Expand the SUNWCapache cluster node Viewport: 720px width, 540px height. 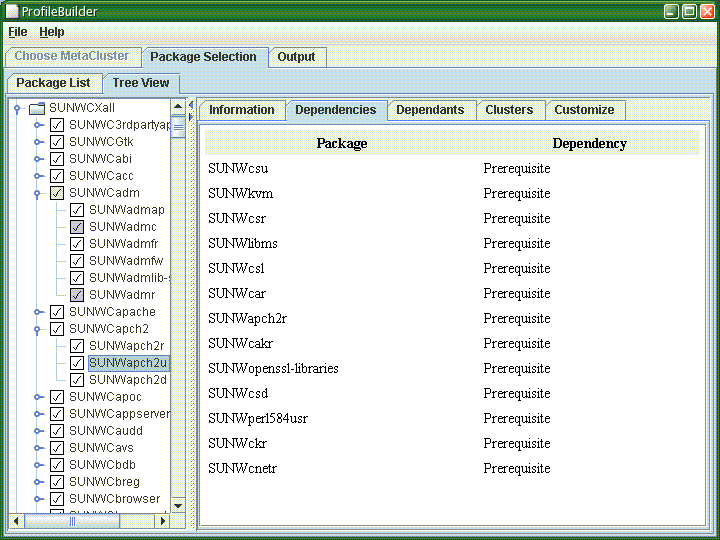tap(39, 312)
